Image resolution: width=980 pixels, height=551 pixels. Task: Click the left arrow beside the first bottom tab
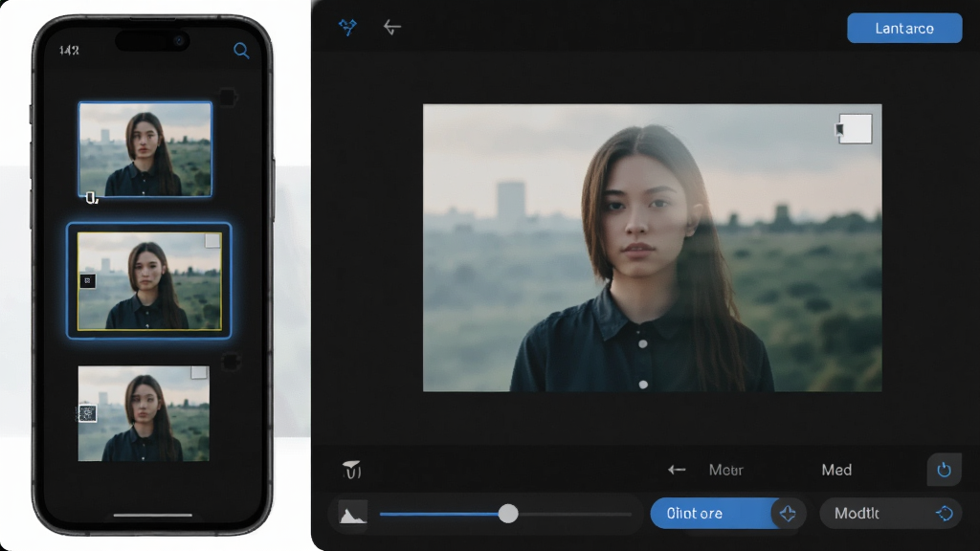(x=677, y=470)
